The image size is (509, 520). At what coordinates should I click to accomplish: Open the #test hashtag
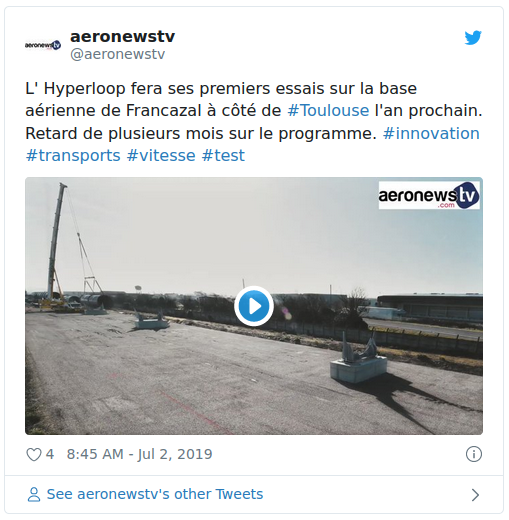(x=223, y=156)
